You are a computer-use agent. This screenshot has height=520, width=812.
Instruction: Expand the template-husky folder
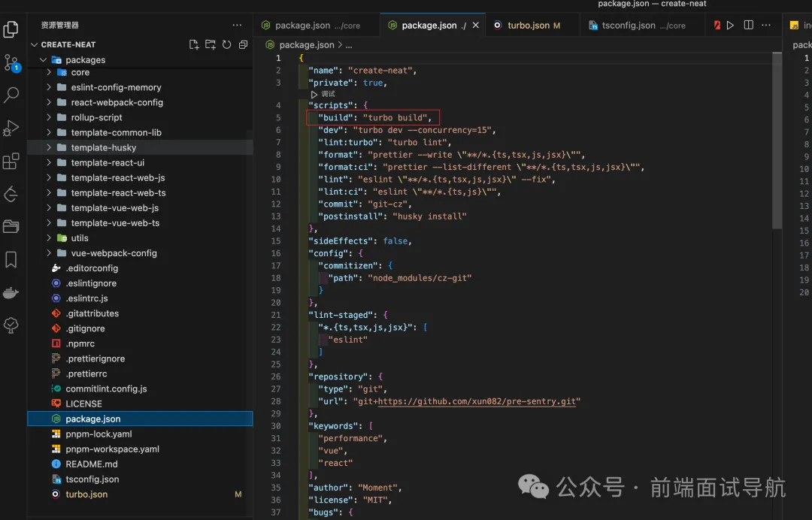coord(103,147)
